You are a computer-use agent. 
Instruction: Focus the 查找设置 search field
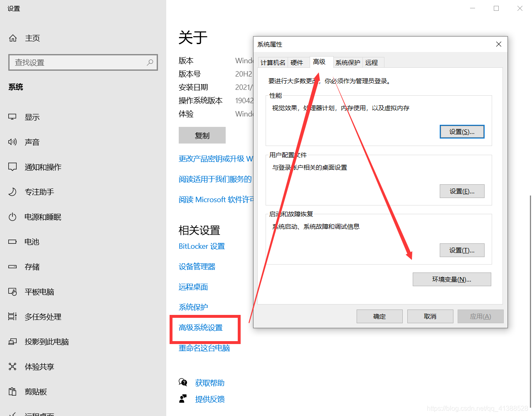(83, 62)
